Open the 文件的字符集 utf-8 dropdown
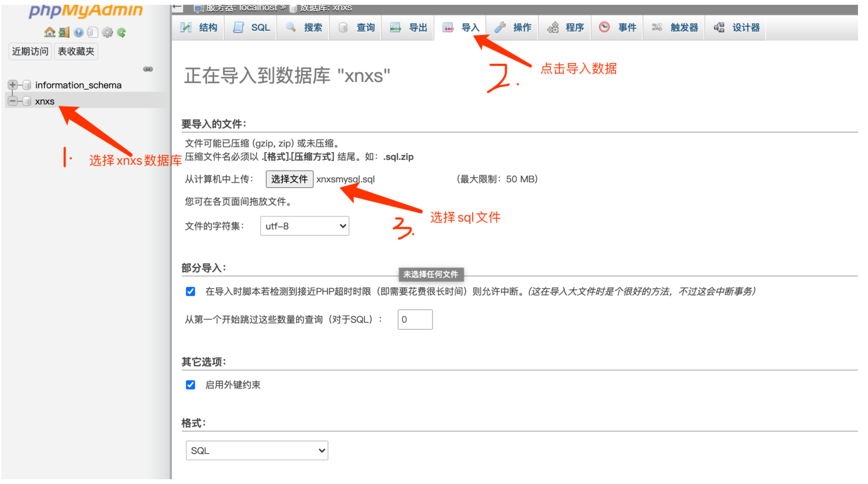Image resolution: width=868 pixels, height=484 pixels. coord(304,226)
